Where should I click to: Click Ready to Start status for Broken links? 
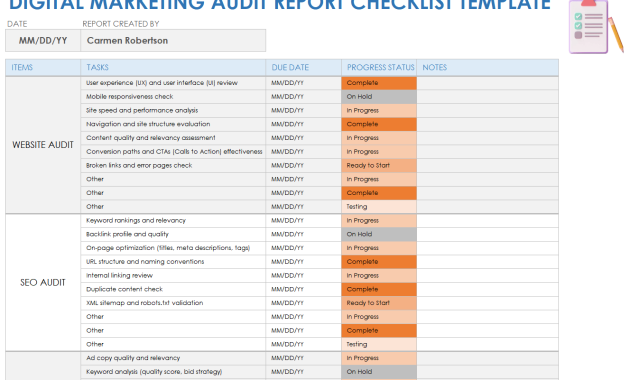click(379, 165)
